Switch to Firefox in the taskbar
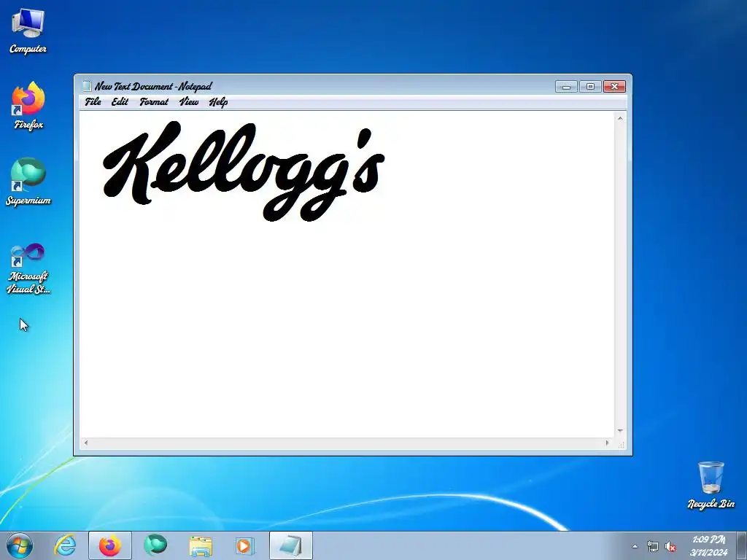The image size is (747, 560). pos(109,545)
